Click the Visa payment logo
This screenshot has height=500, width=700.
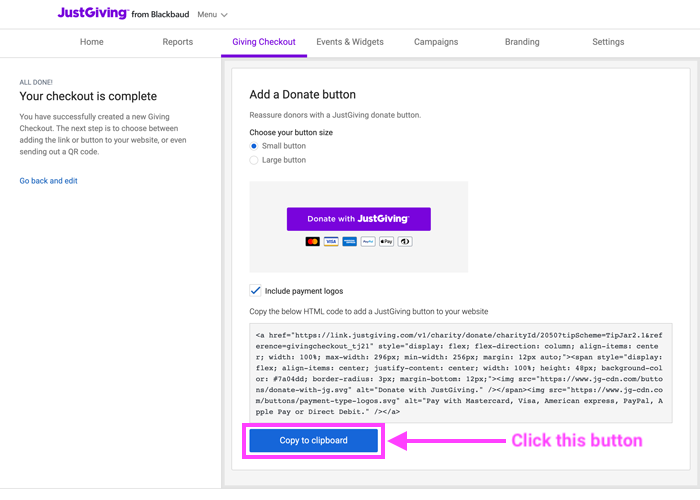331,242
